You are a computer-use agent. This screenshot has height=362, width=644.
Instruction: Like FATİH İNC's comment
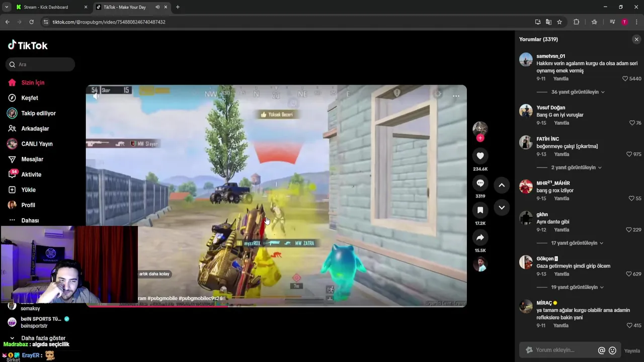point(629,154)
